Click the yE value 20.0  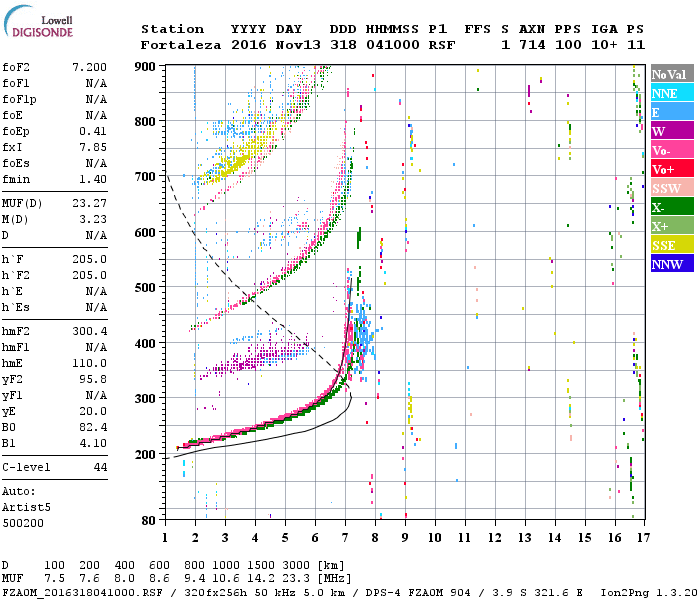coord(93,412)
